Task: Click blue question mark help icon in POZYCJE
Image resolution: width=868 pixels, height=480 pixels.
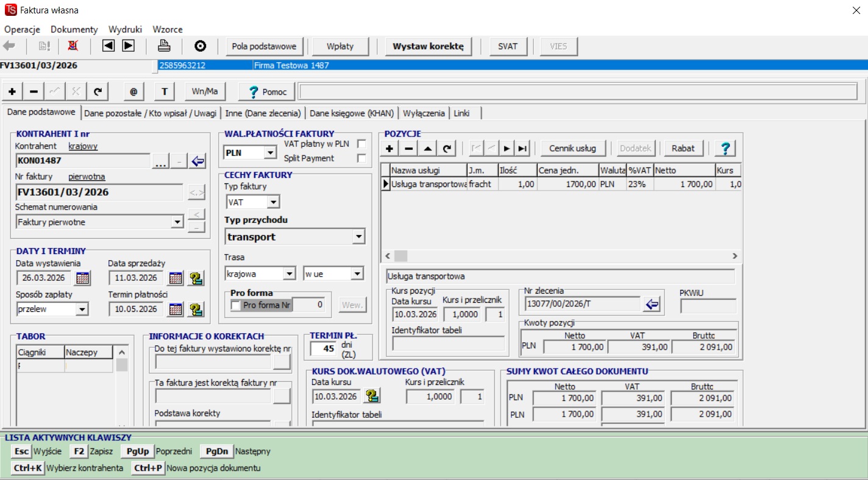Action: pos(725,148)
